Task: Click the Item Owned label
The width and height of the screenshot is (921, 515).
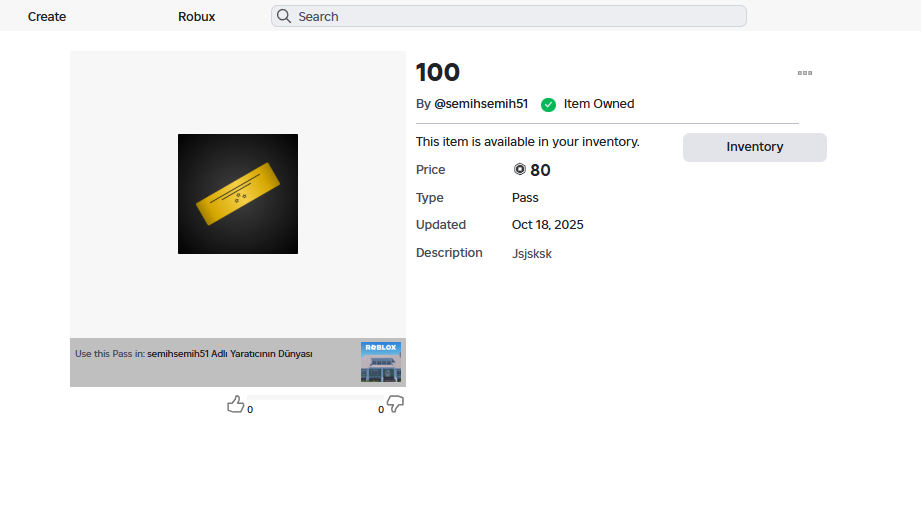Action: click(x=598, y=104)
